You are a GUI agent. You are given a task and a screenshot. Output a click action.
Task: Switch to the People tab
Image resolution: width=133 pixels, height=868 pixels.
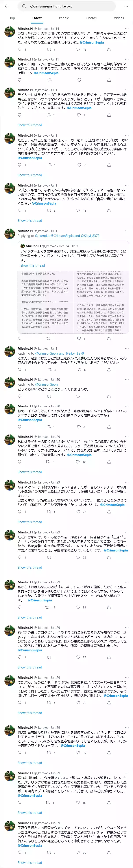click(64, 18)
